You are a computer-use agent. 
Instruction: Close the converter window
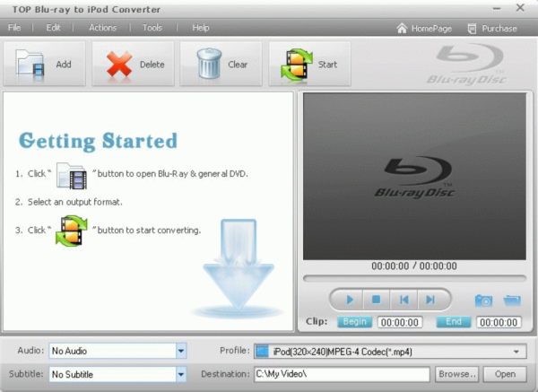(520, 7)
